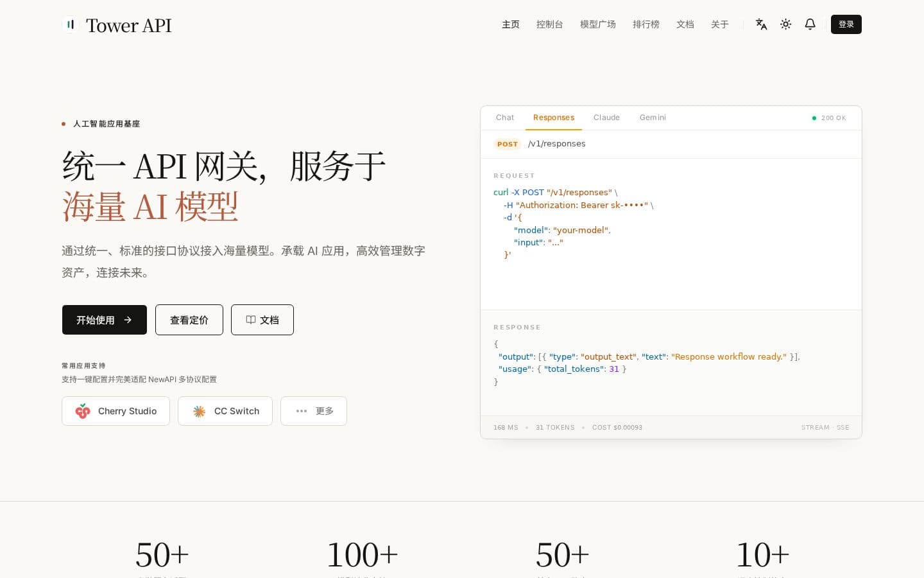Click the 10+ statistic number
924x578 pixels.
(x=762, y=555)
